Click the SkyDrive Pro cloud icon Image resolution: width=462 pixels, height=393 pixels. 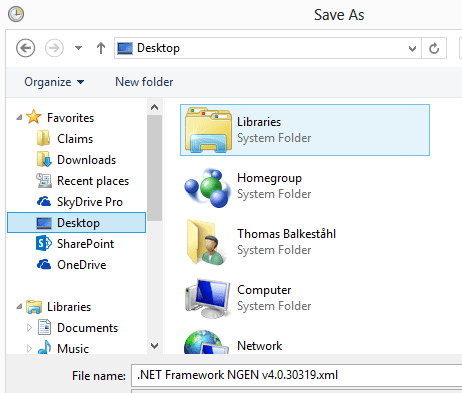(x=44, y=201)
